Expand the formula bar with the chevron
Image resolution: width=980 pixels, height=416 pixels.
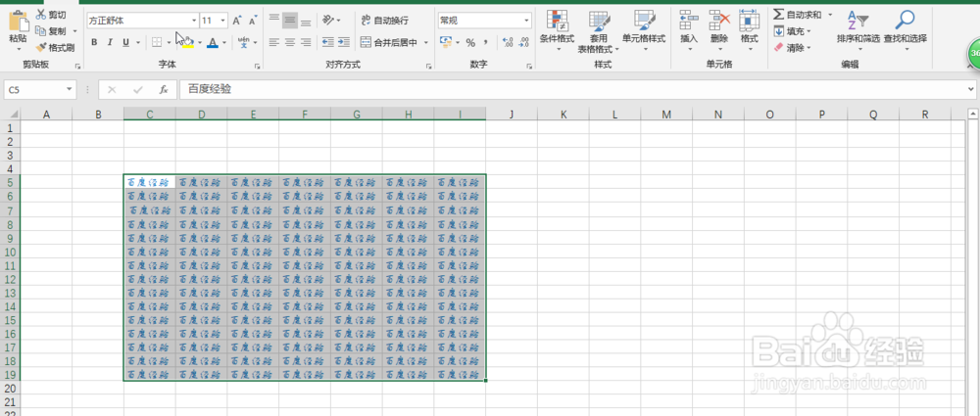tap(971, 90)
